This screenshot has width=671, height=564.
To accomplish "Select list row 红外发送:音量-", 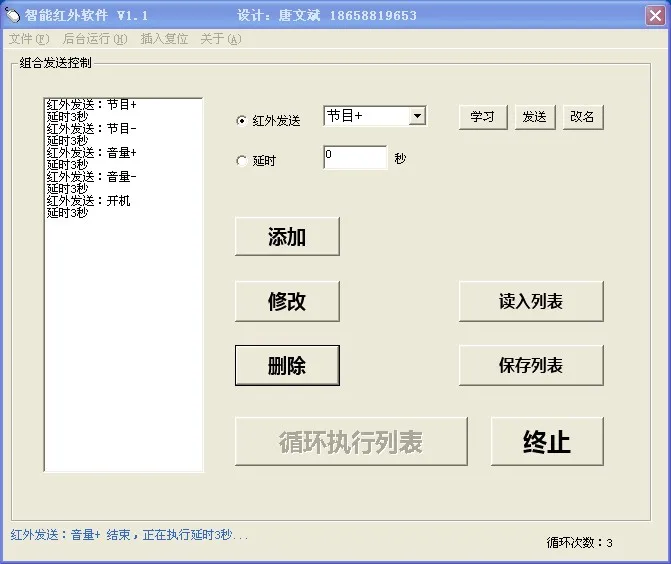I will click(x=123, y=176).
